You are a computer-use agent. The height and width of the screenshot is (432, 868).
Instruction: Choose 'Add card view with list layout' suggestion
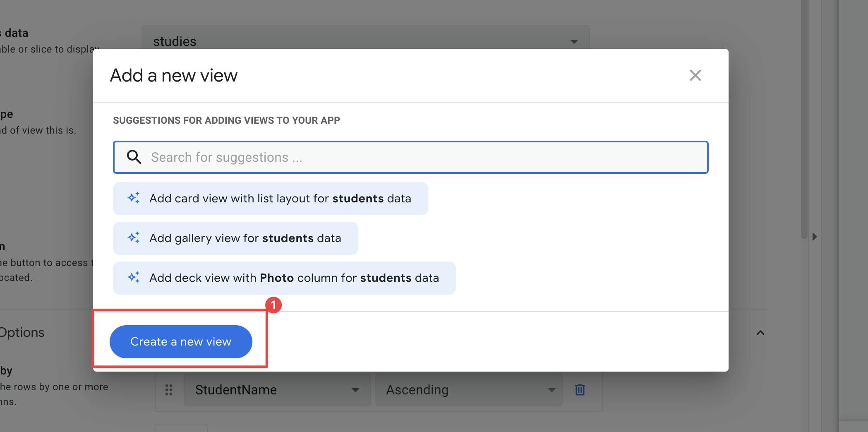click(x=280, y=199)
